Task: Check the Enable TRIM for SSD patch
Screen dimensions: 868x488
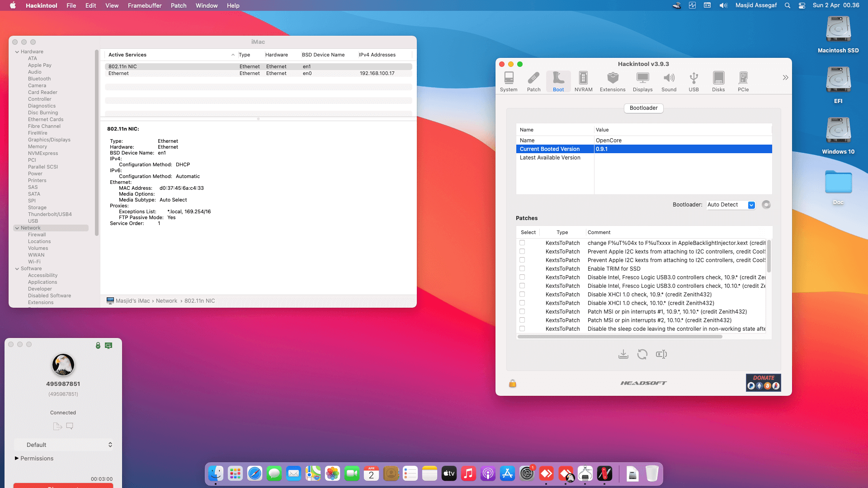Action: pos(522,269)
